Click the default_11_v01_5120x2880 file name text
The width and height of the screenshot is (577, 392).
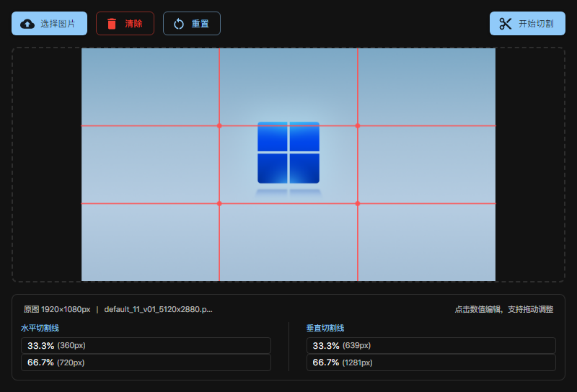tap(158, 309)
